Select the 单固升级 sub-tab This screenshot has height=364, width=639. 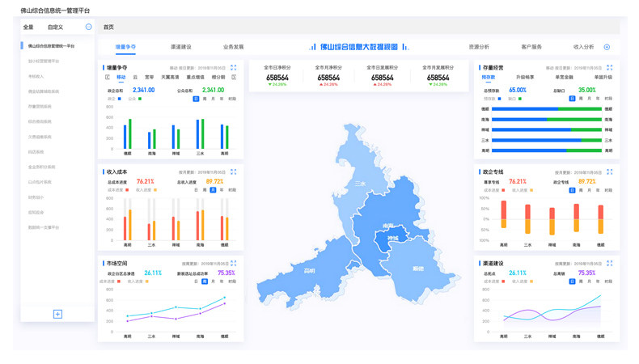tap(603, 77)
